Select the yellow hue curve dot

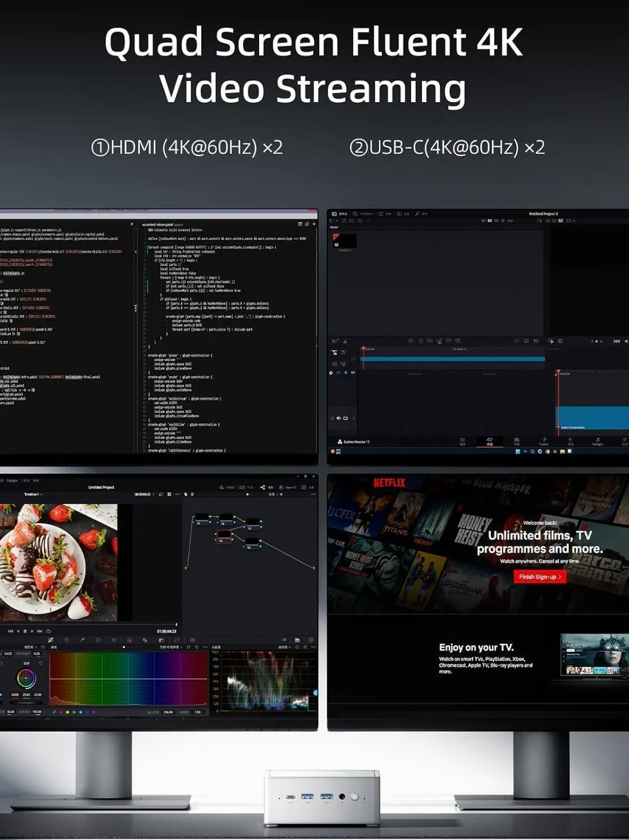(67, 712)
